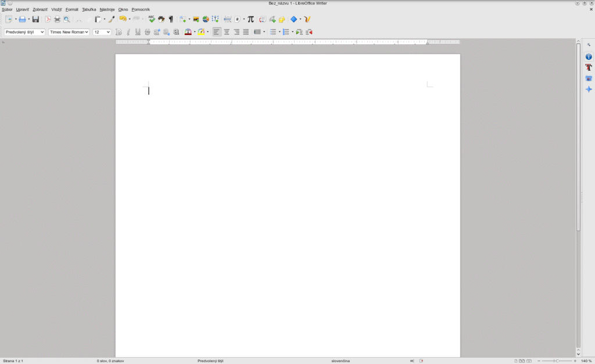Expand the Paste options dropdown arrow
This screenshot has width=595, height=364.
(x=105, y=19)
